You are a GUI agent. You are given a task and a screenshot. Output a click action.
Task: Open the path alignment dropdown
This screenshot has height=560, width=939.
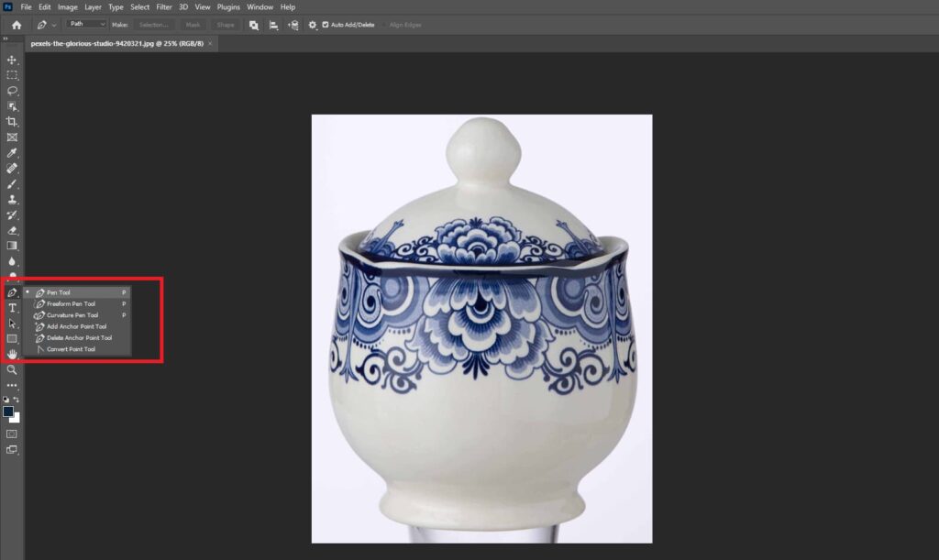click(x=273, y=25)
